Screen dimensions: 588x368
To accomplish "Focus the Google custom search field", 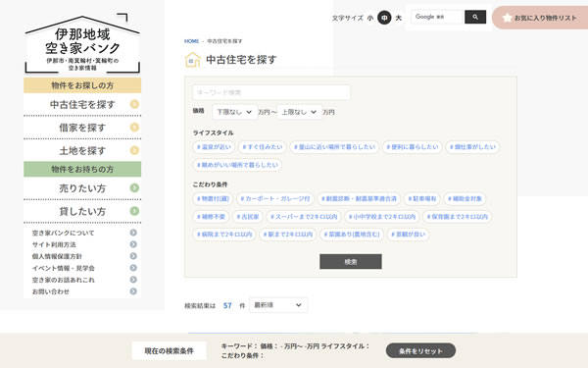I will point(437,17).
